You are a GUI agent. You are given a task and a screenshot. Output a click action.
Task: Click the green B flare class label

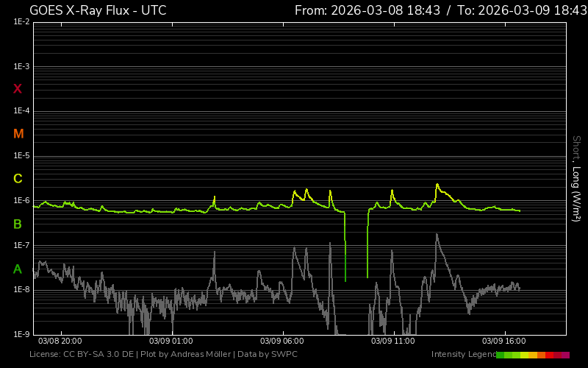[x=18, y=224]
